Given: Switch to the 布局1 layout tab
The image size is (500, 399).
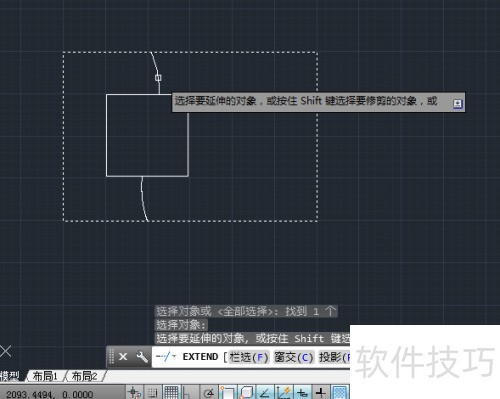Looking at the screenshot, I should pos(45,376).
